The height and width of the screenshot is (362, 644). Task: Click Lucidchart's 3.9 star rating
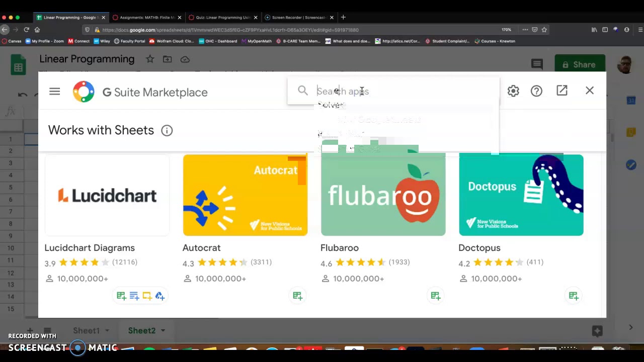[x=84, y=262]
